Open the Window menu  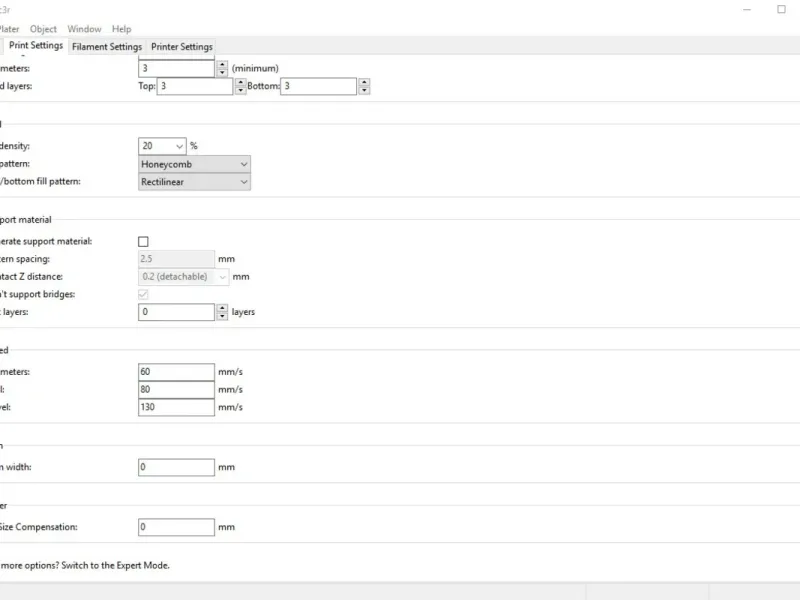(x=84, y=29)
